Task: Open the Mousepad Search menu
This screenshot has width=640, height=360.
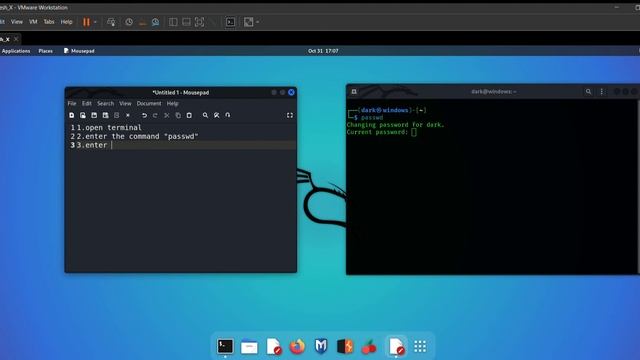Action: coord(105,104)
